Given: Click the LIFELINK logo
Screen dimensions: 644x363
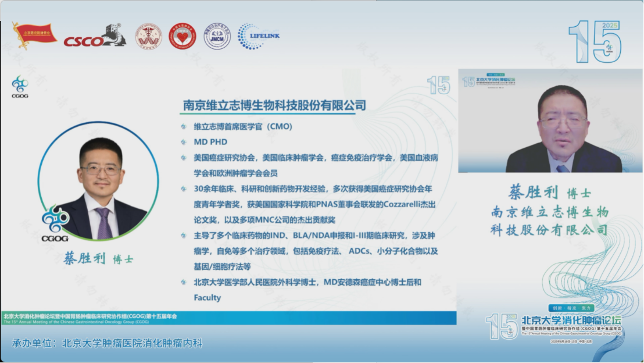Looking at the screenshot, I should pyautogui.click(x=259, y=35).
